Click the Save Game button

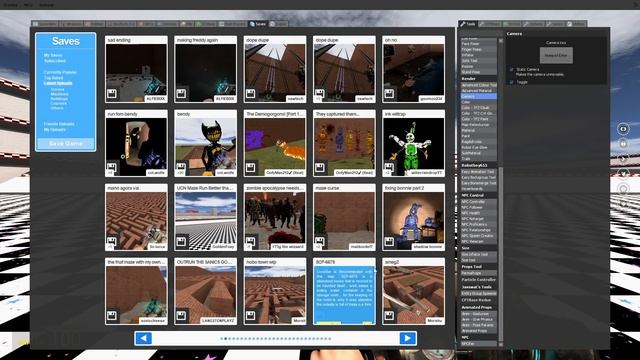pyautogui.click(x=66, y=144)
